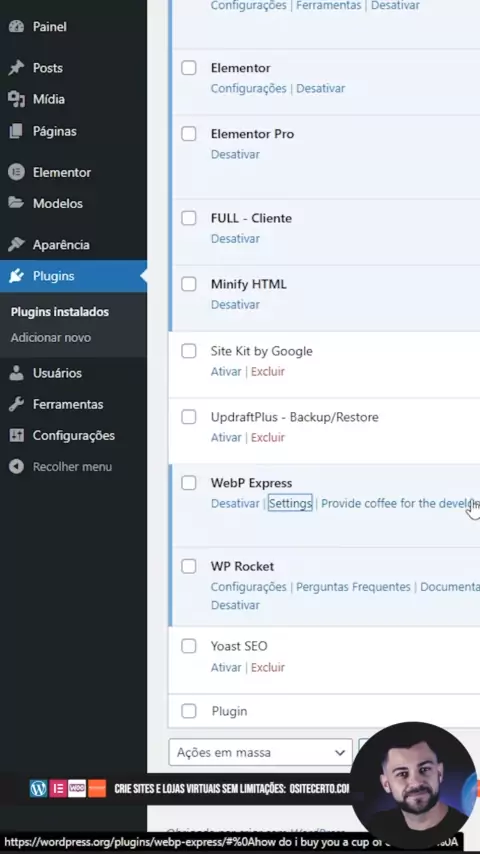Click the Elementor logo icon in sidebar
The width and height of the screenshot is (480, 854).
pos(16,173)
